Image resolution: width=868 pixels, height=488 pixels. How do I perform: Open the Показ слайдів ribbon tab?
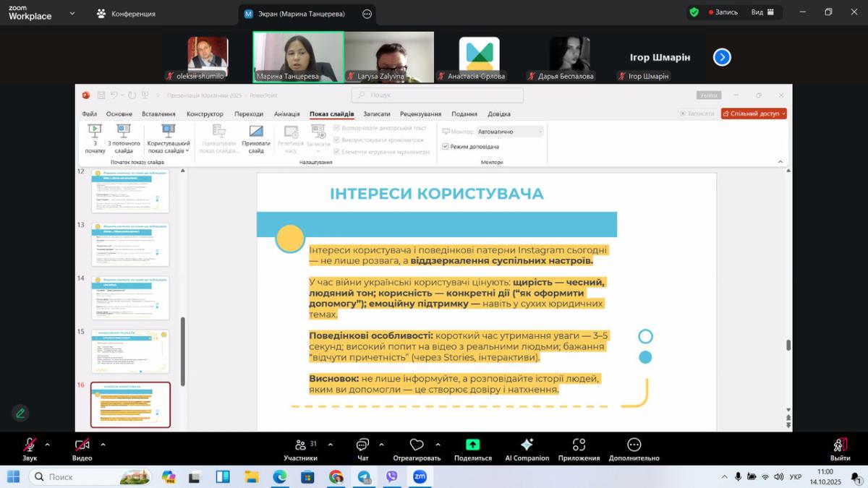(331, 114)
